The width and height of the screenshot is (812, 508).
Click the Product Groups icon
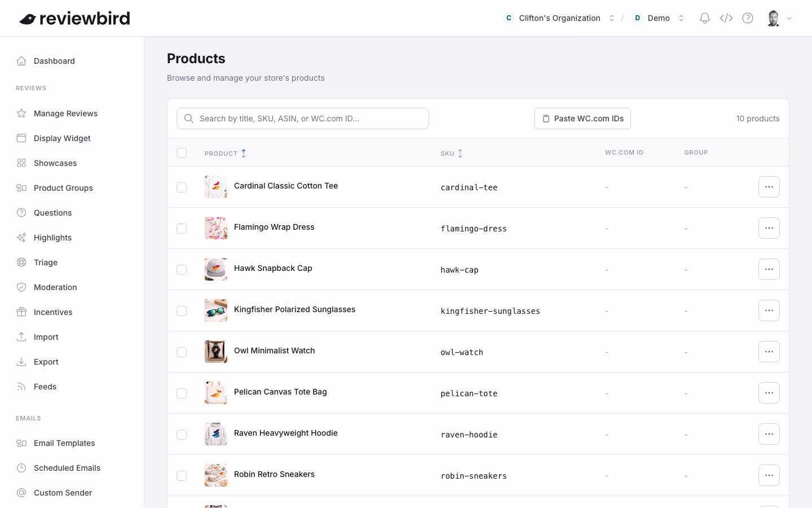tap(21, 188)
